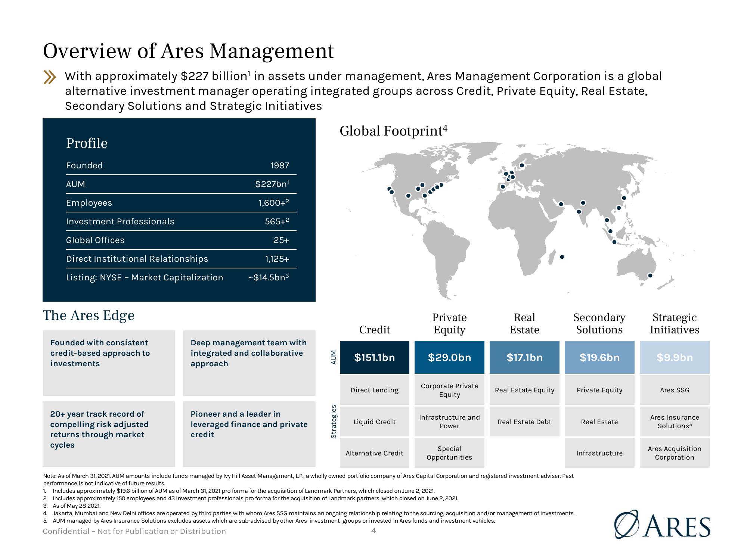The image size is (747, 560).
Task: Click the Global Footprint heading
Action: point(393,131)
